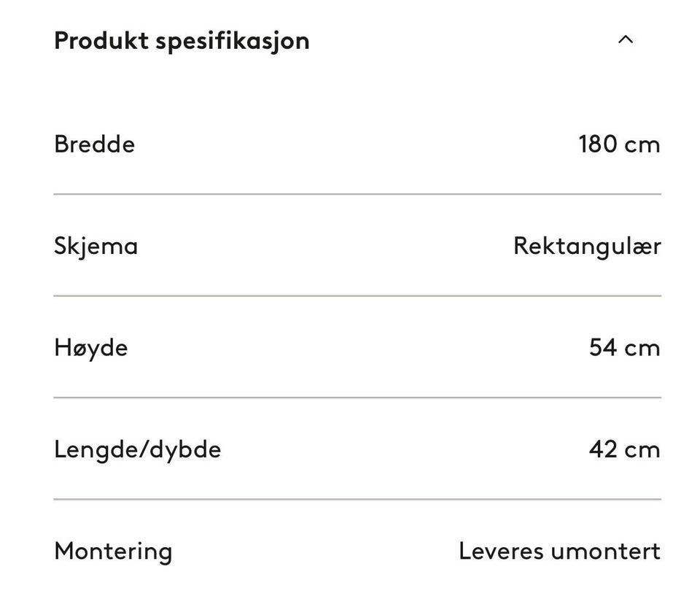
Task: Click the Produkt spesifikasjon heading
Action: pyautogui.click(x=182, y=40)
